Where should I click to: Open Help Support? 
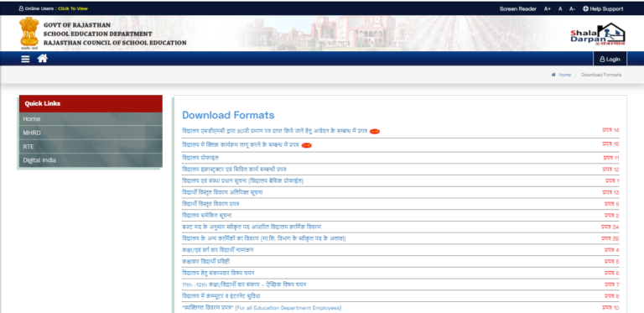(603, 8)
